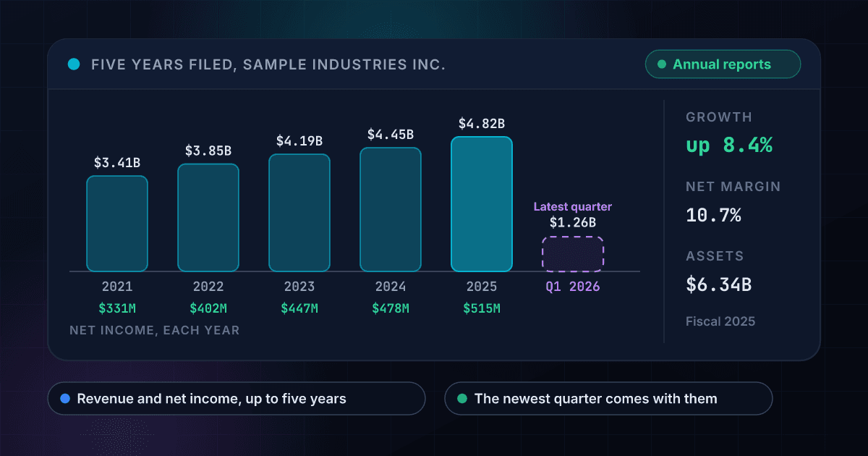Viewport: 868px width, 456px height.
Task: Click the $478M net income value
Action: [391, 309]
